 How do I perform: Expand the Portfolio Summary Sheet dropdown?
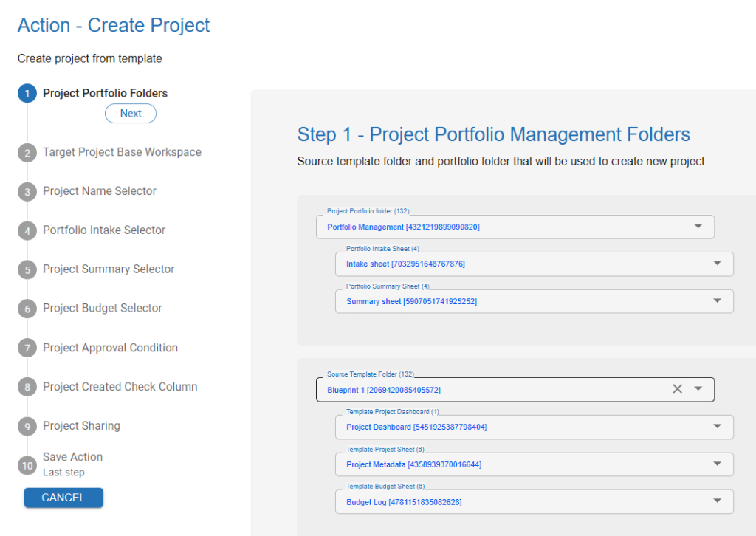(x=717, y=300)
